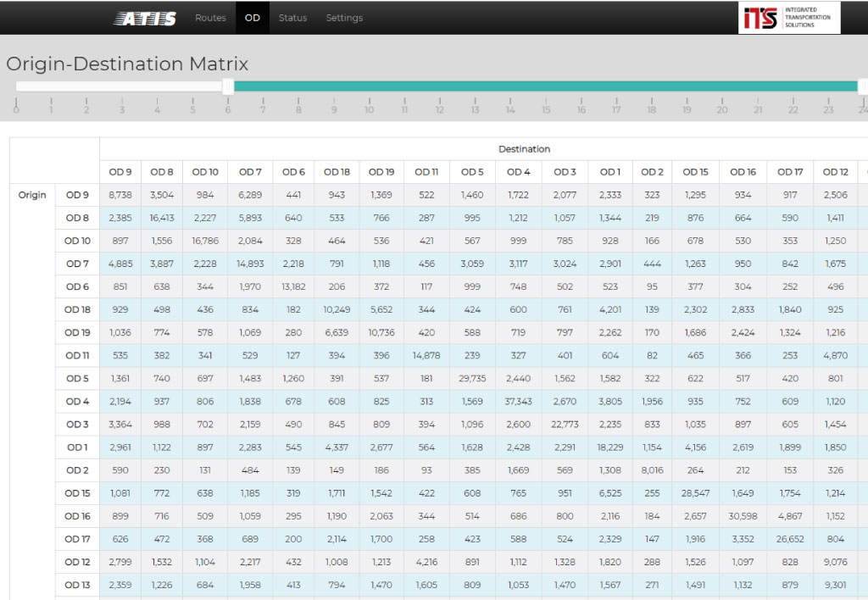Image resolution: width=868 pixels, height=600 pixels.
Task: Select the OD navigation tab
Action: [252, 18]
